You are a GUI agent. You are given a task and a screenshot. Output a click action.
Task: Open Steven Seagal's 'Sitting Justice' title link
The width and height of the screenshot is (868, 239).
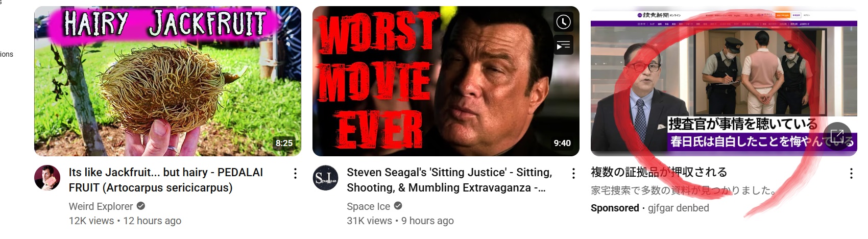tap(449, 180)
